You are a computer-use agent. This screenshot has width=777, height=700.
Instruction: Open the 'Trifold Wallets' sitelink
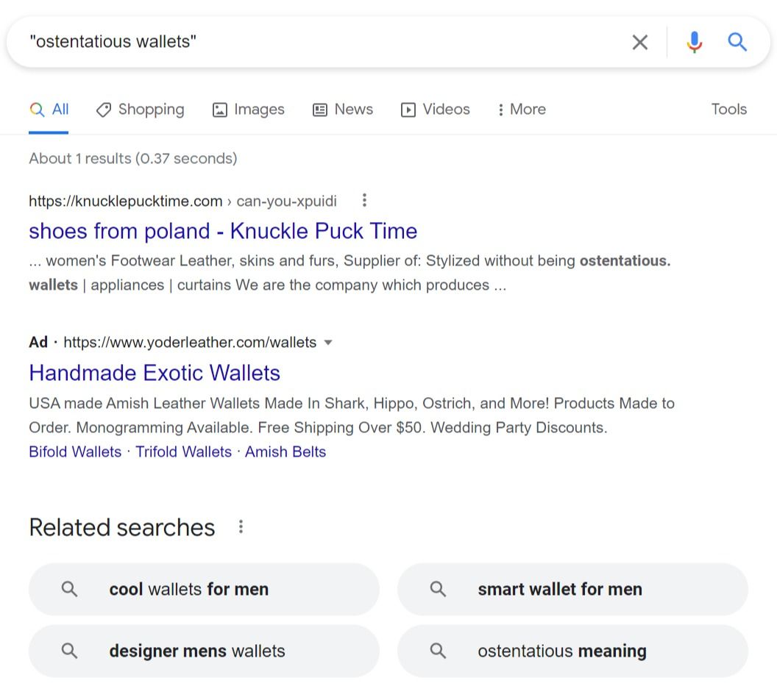click(x=183, y=451)
